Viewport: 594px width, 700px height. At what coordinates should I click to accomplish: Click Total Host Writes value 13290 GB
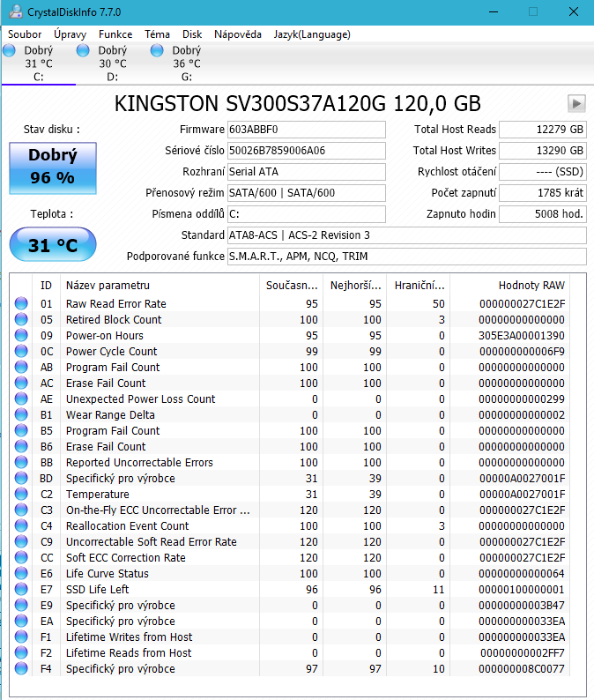pyautogui.click(x=543, y=151)
